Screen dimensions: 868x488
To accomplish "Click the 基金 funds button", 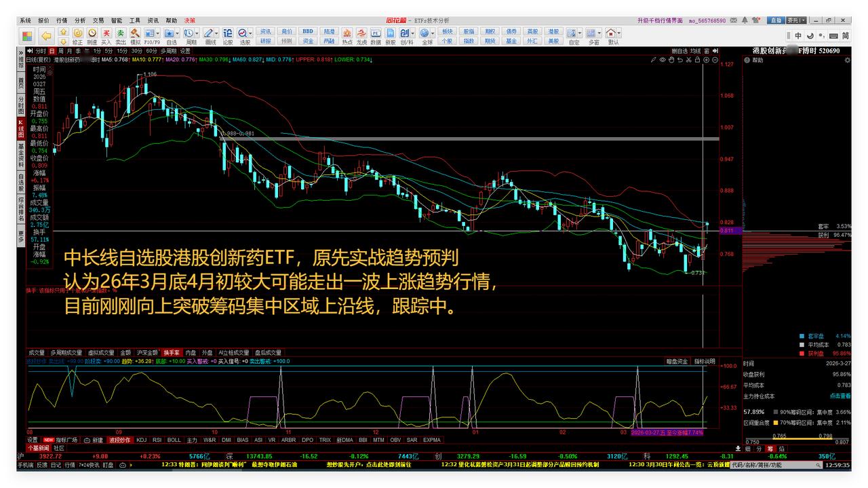I will pos(511,41).
